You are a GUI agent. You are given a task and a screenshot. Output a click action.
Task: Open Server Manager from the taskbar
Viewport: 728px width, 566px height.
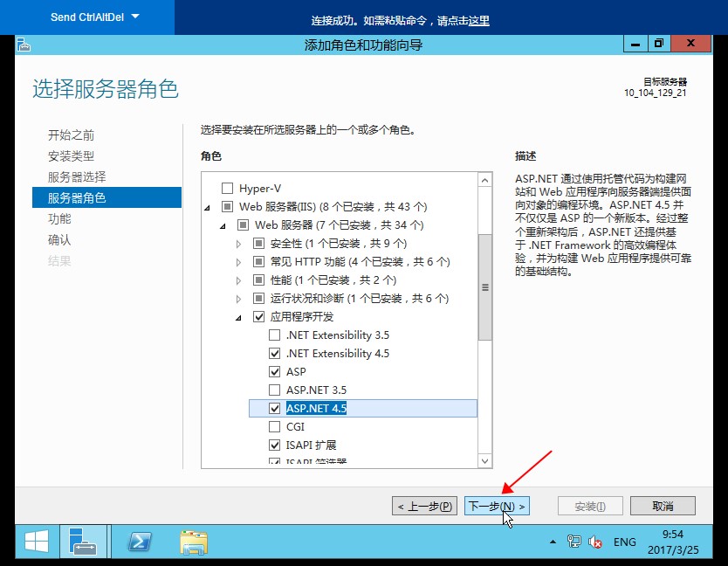pyautogui.click(x=83, y=542)
